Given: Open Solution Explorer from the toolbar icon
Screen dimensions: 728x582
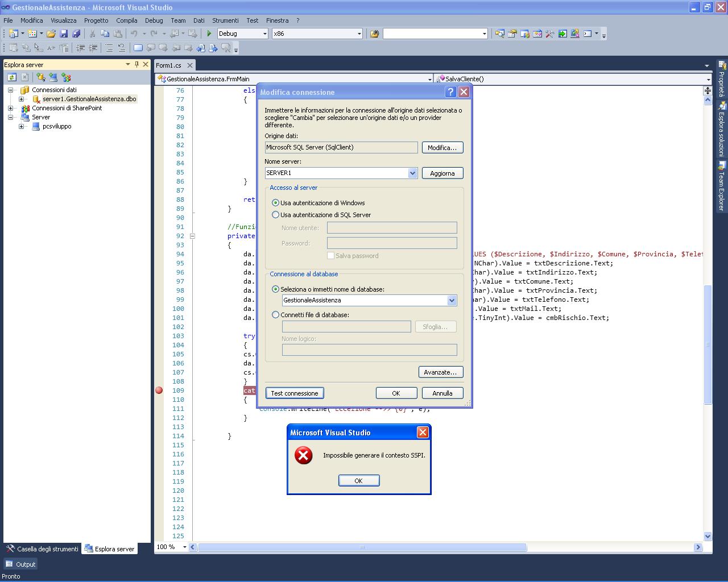Looking at the screenshot, I should (500, 34).
